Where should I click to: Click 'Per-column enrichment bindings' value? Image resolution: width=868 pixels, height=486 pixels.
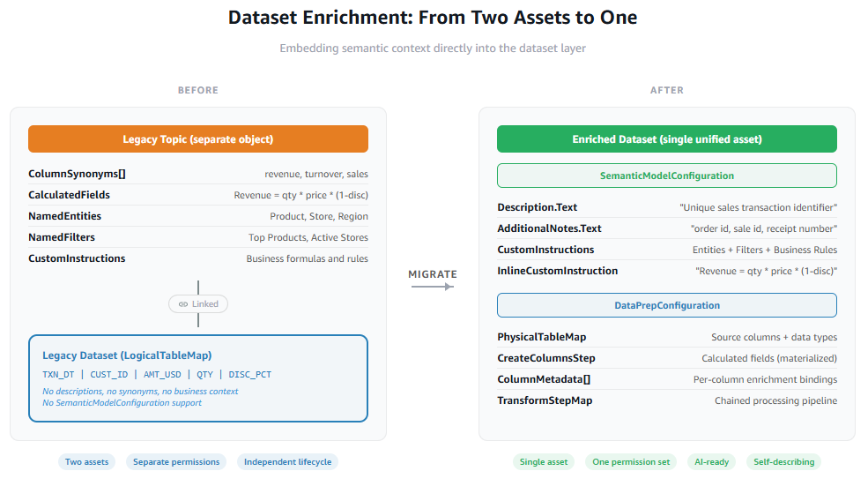tap(765, 379)
